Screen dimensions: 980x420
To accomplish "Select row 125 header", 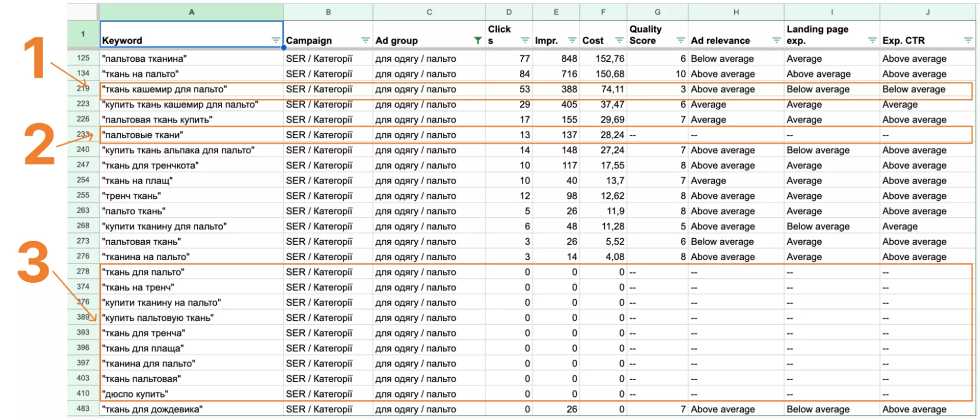I will (83, 58).
